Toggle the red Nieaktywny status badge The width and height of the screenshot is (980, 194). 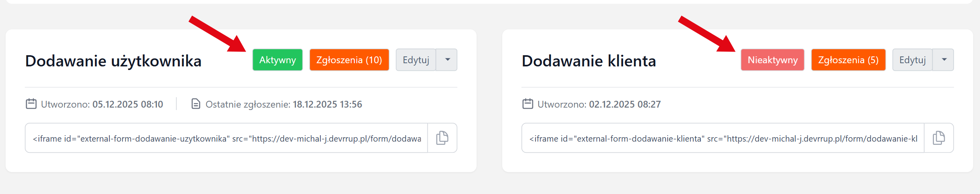[x=773, y=60]
